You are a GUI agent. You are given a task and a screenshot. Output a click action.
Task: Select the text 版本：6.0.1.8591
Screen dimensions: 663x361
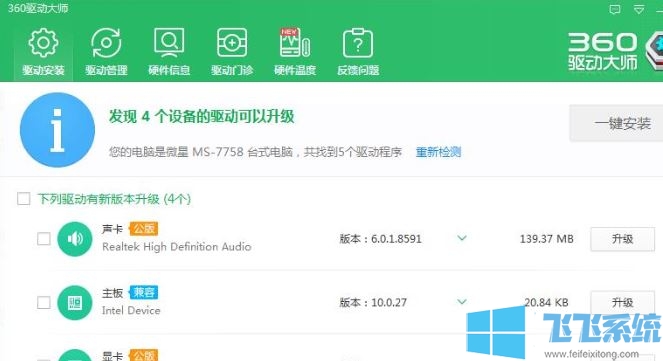(x=381, y=239)
